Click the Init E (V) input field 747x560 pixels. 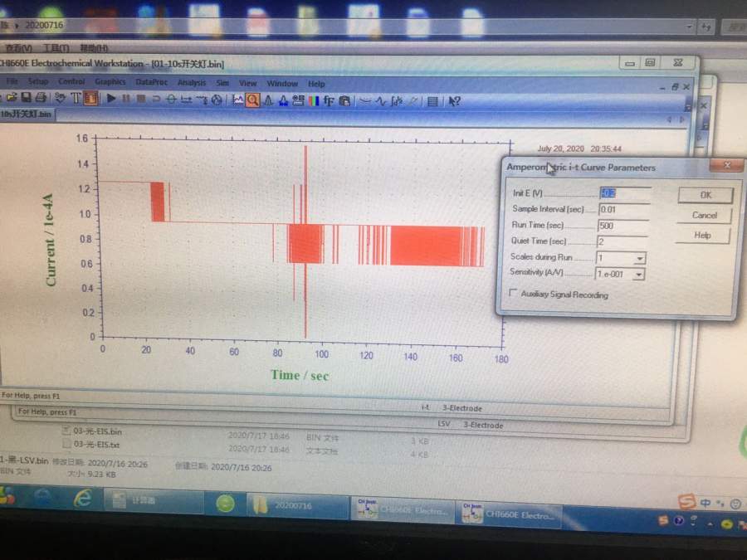(624, 193)
